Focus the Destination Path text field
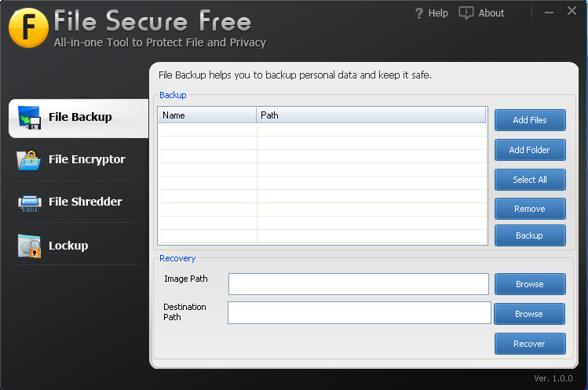This screenshot has height=390, width=588. (359, 313)
